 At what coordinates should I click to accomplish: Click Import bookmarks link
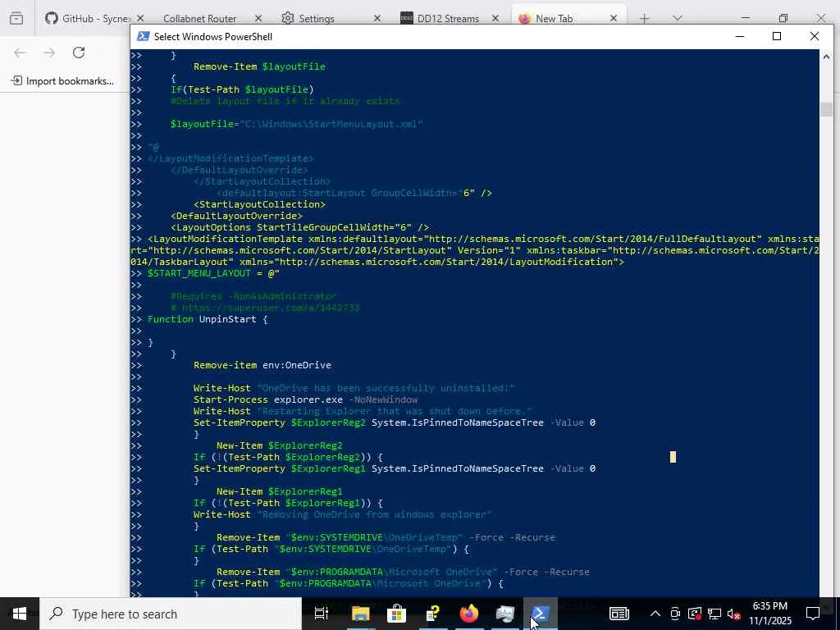click(x=62, y=81)
